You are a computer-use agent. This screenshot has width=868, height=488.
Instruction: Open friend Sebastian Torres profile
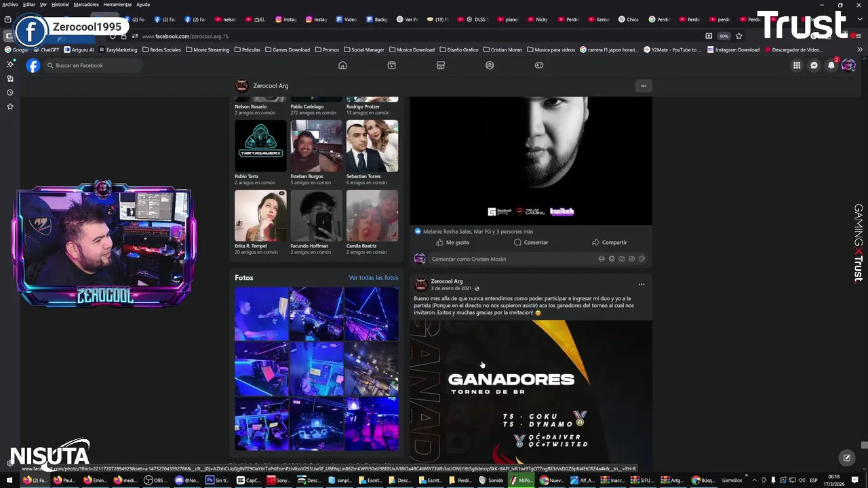[363, 176]
